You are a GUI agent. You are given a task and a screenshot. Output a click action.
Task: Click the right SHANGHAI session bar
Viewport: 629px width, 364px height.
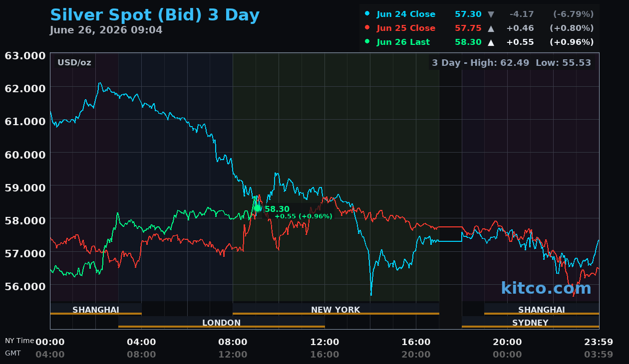coord(542,309)
